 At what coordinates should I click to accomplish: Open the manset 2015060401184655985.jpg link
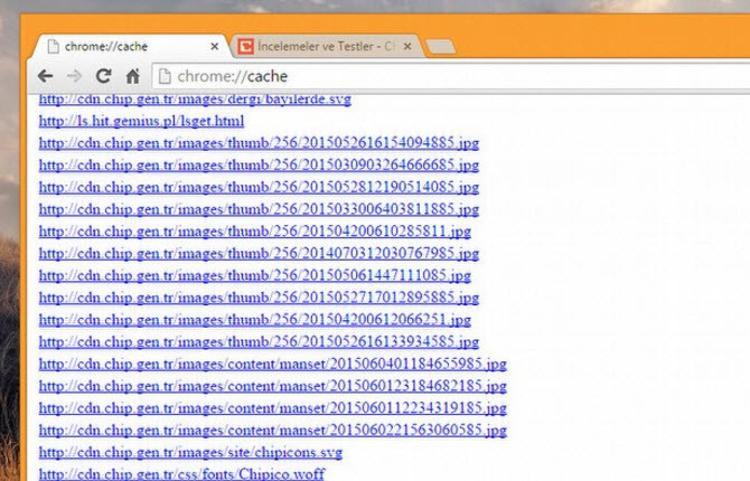[273, 363]
